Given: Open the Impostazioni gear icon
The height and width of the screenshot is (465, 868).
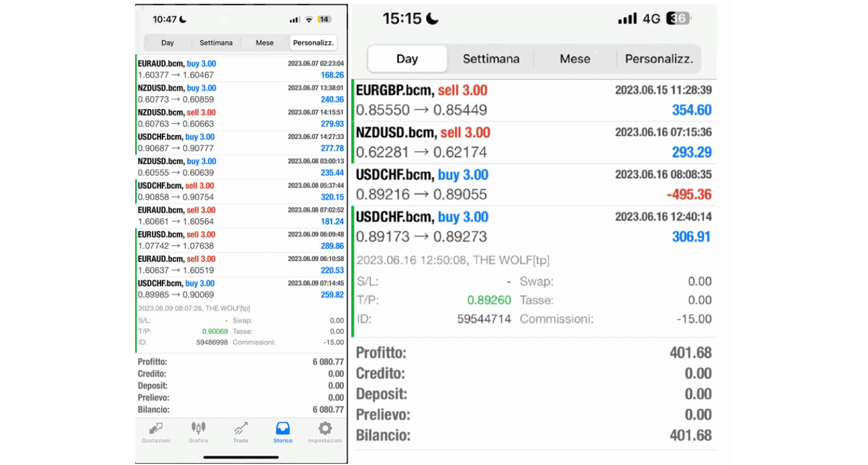Looking at the screenshot, I should coord(325,429).
